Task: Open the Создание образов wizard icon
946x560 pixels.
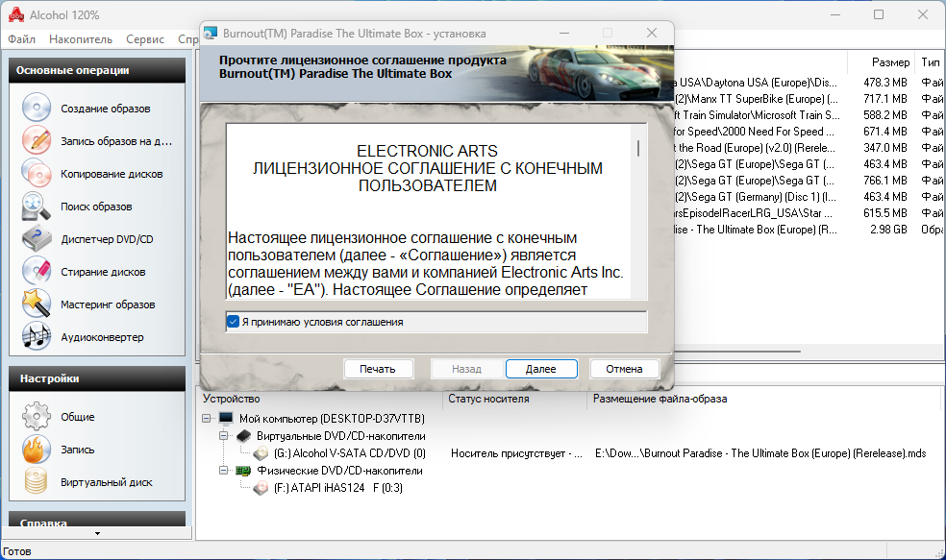Action: 37,108
